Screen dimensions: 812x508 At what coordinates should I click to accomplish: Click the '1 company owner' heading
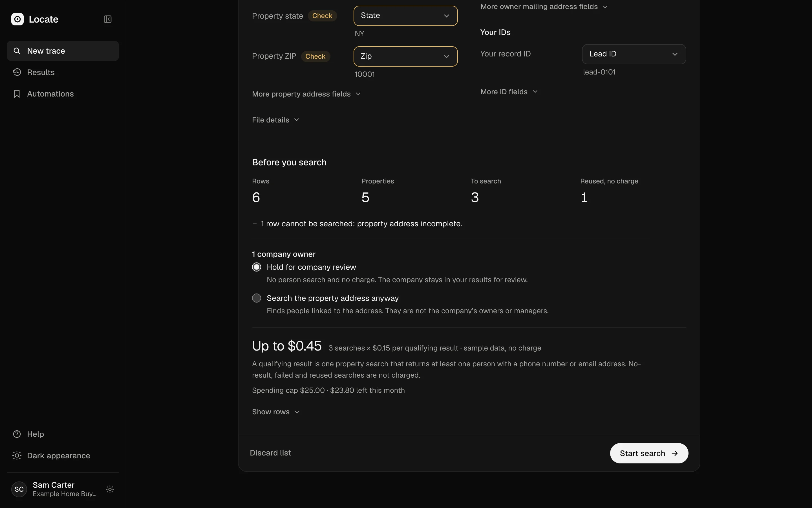pyautogui.click(x=284, y=254)
